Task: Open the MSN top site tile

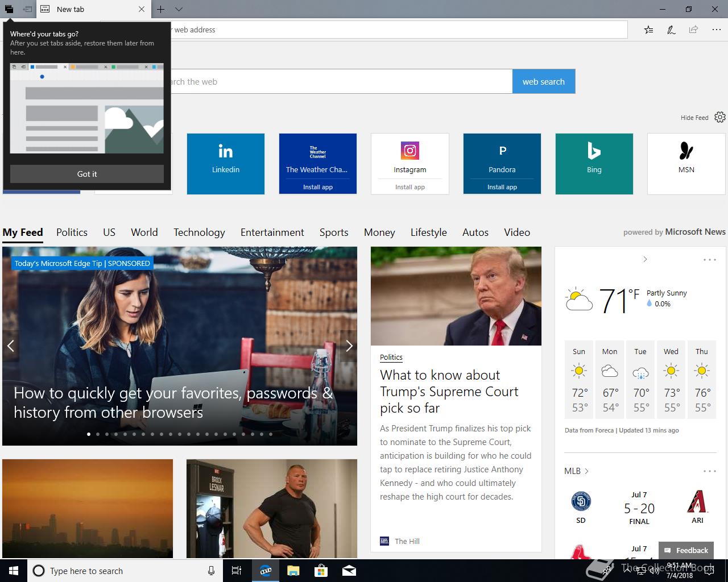Action: 686,164
